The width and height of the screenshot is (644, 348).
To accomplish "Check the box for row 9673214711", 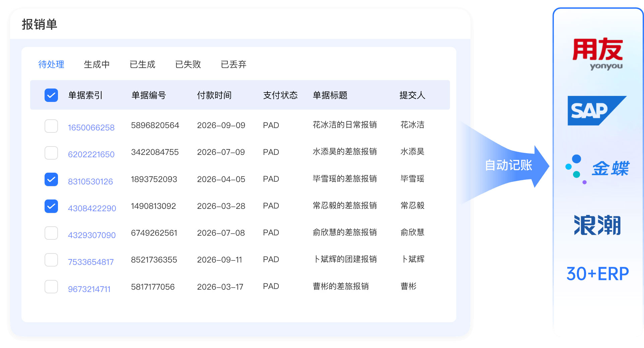I will pos(51,287).
